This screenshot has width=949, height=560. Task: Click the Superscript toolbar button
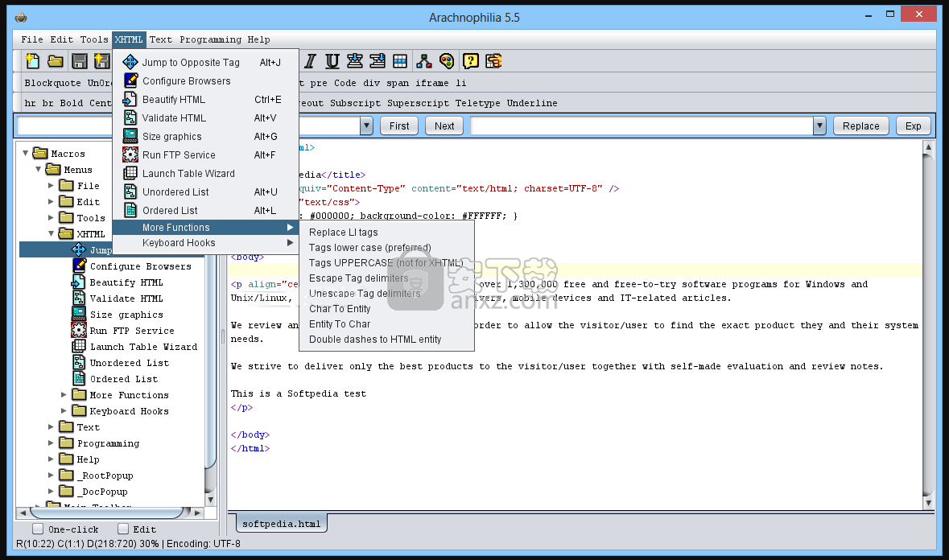[x=419, y=103]
